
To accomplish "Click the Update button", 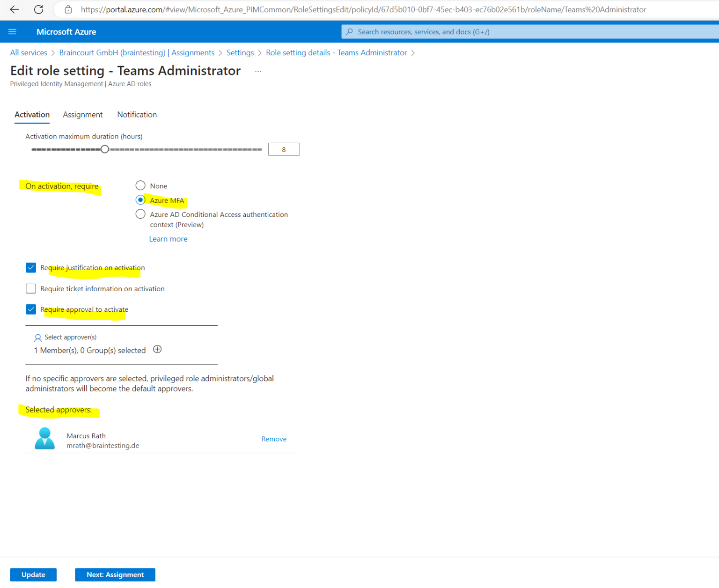I will click(33, 574).
